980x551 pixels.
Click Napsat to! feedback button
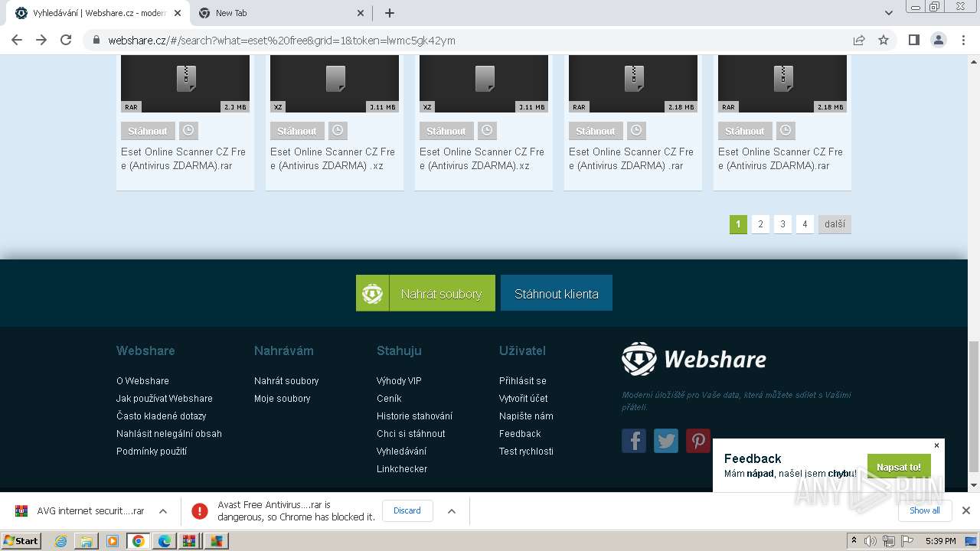click(x=899, y=467)
